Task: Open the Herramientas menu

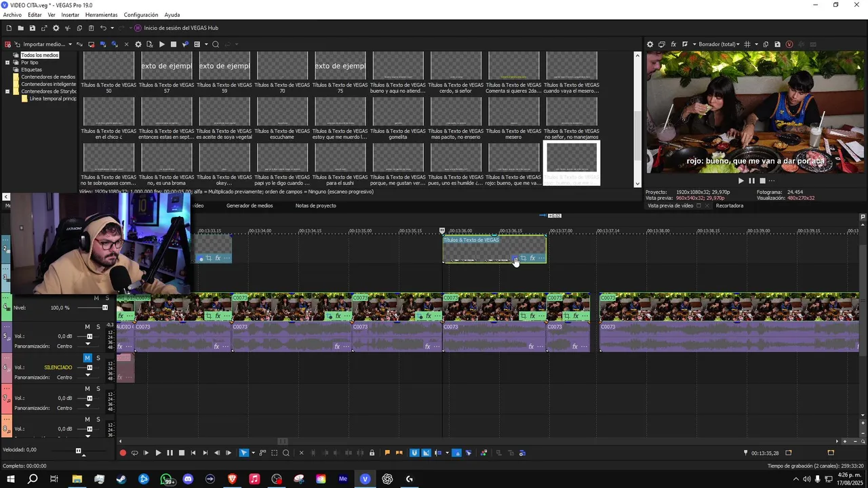Action: click(101, 15)
